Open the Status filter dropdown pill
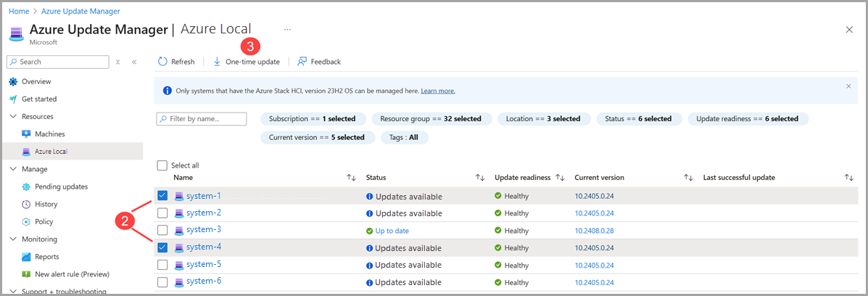The width and height of the screenshot is (868, 296). (639, 118)
